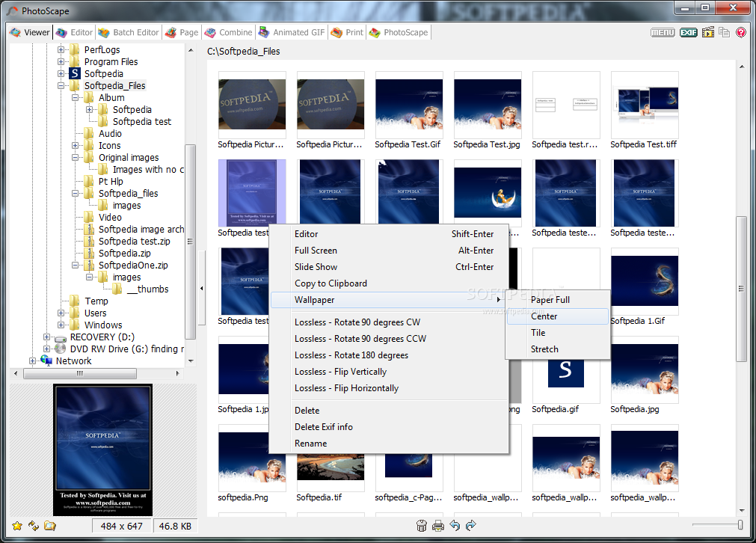The height and width of the screenshot is (543, 756).
Task: Open the Video folder in the tree
Action: tap(110, 217)
